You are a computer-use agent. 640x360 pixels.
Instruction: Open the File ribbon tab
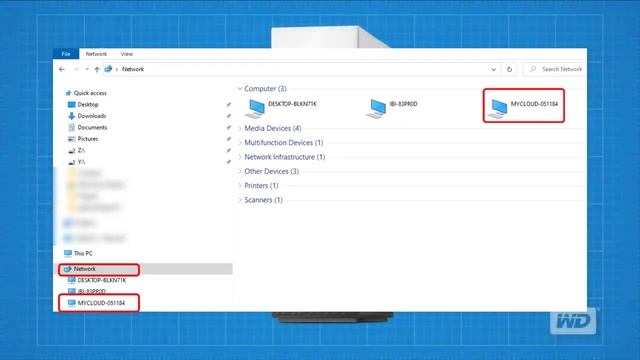66,54
